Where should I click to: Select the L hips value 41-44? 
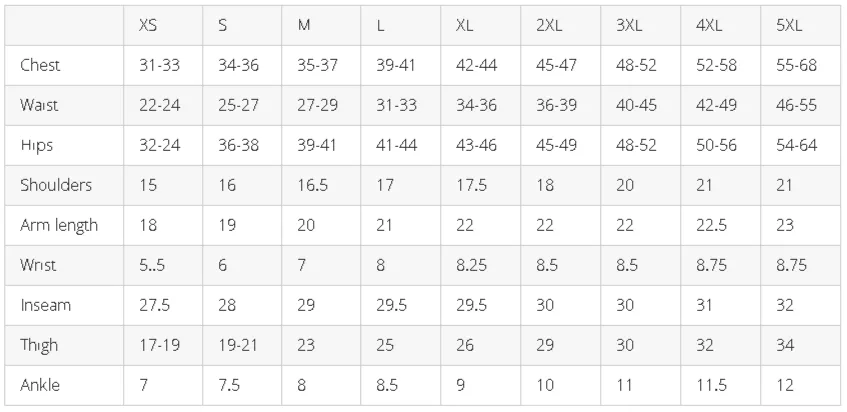point(396,145)
